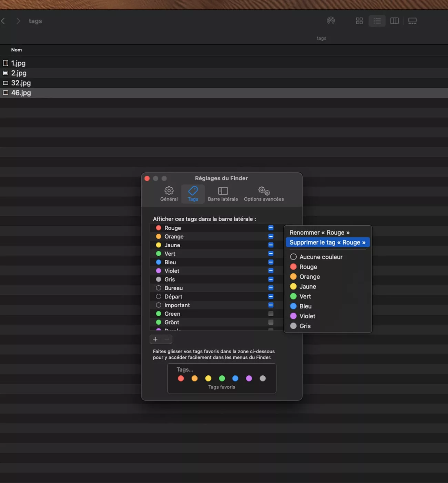Choose Renommer « Rouge » menu item
448x483 pixels.
pyautogui.click(x=328, y=233)
